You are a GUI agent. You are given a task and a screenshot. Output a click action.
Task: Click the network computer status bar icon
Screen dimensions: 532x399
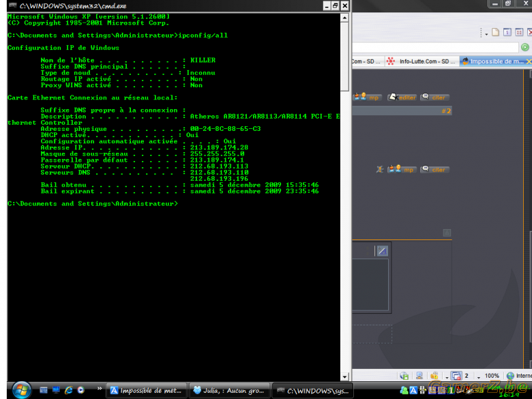pos(419,376)
